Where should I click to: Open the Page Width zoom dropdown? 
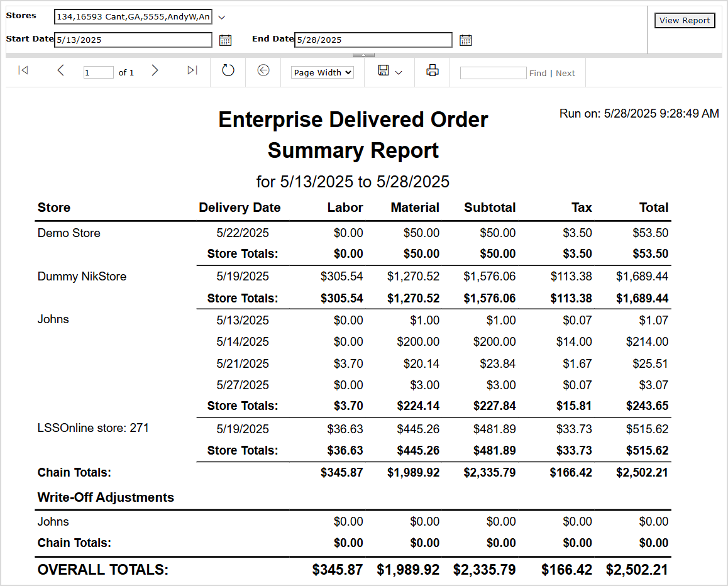(322, 72)
